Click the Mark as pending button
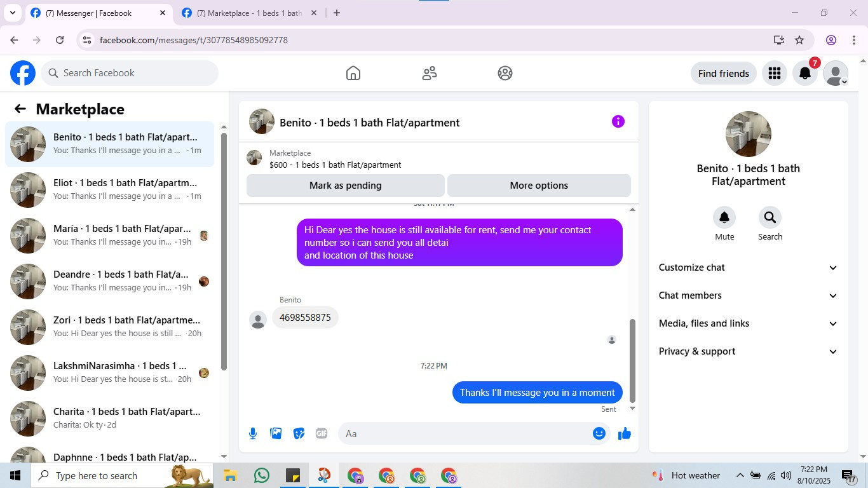 346,186
